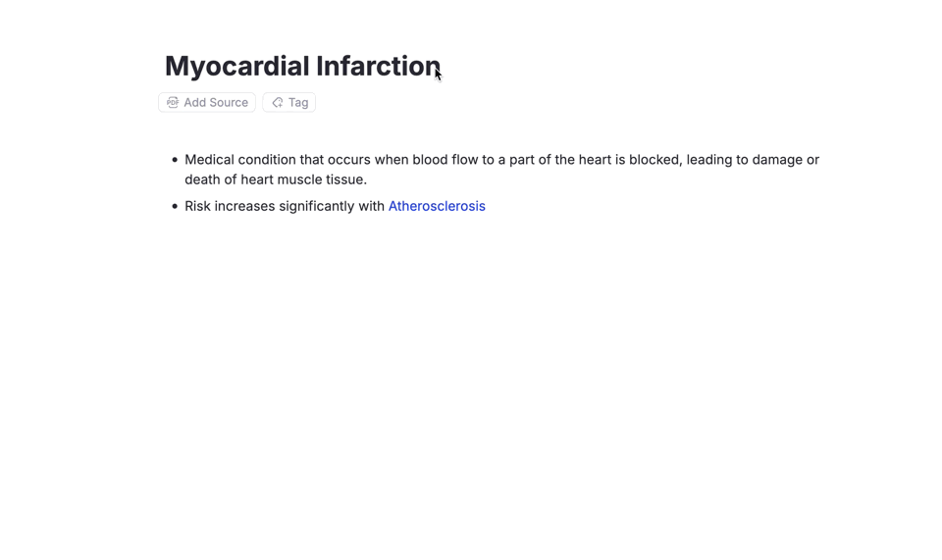Click the word Infarction in the title
The height and width of the screenshot is (560, 942).
point(378,66)
